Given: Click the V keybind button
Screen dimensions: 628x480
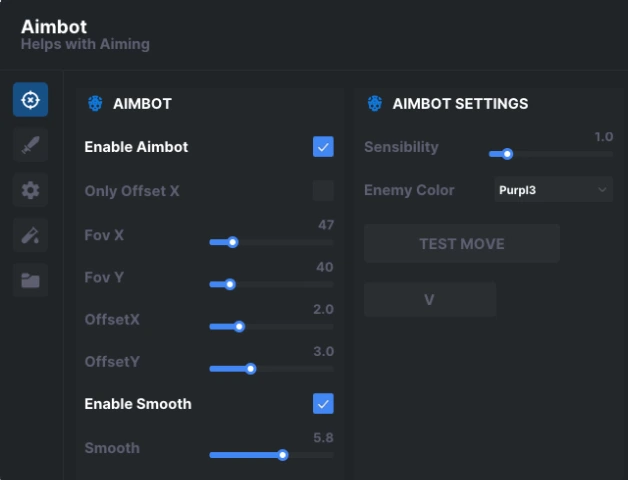Looking at the screenshot, I should click(430, 300).
